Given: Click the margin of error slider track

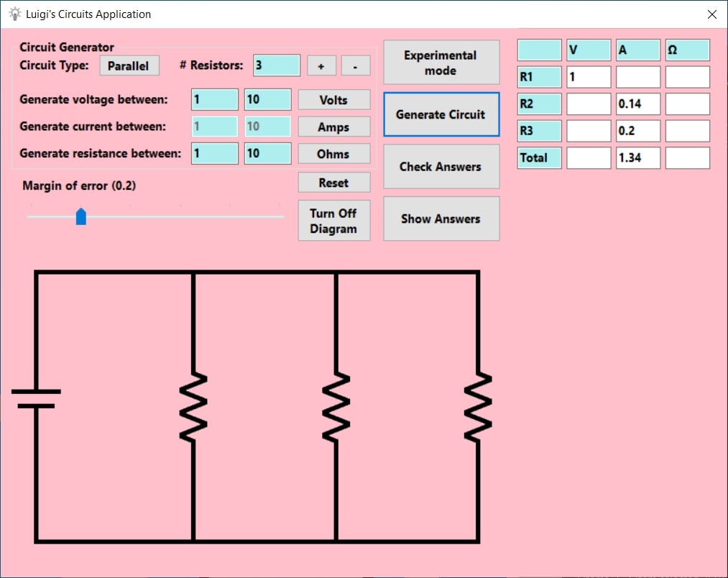Looking at the screenshot, I should click(155, 216).
